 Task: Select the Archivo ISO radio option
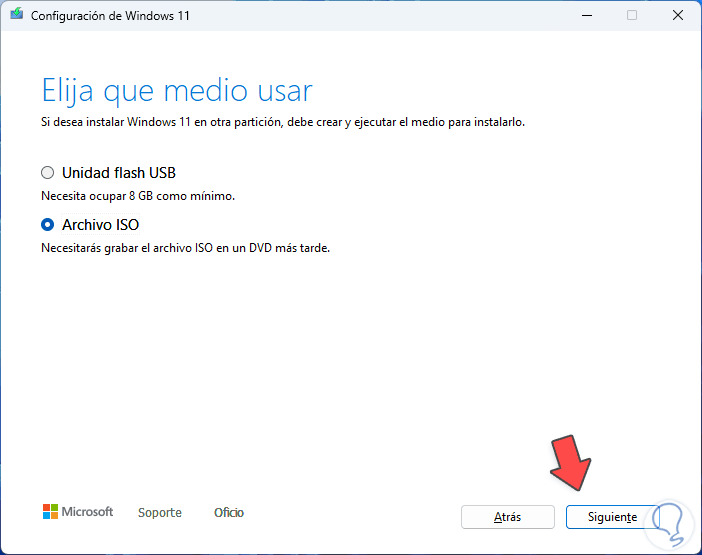pyautogui.click(x=47, y=225)
